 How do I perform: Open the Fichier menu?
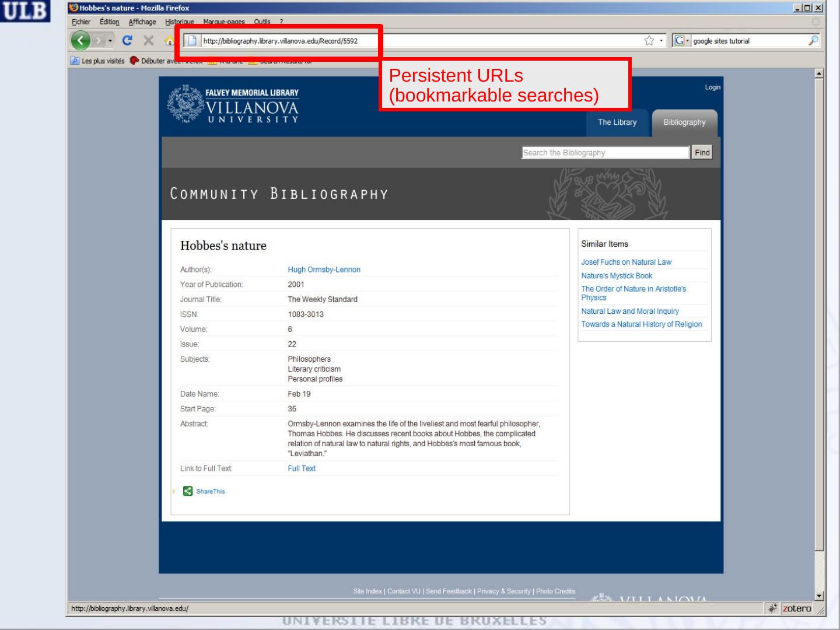point(81,22)
